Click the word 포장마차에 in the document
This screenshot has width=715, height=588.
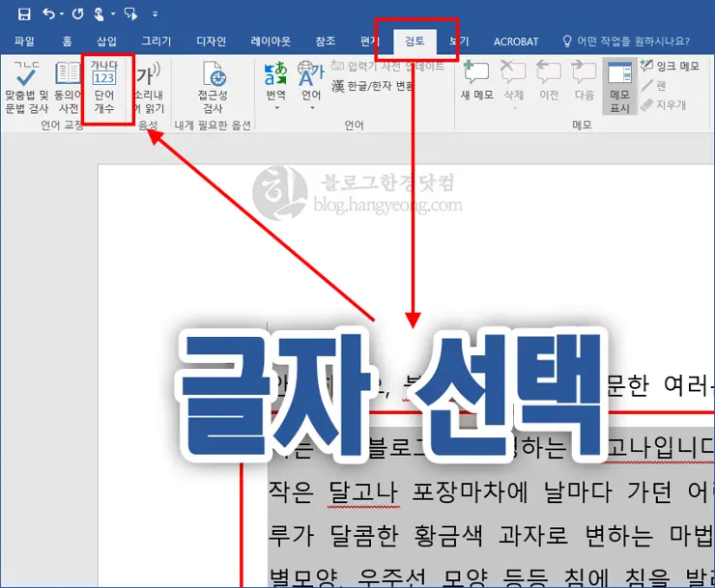[470, 491]
